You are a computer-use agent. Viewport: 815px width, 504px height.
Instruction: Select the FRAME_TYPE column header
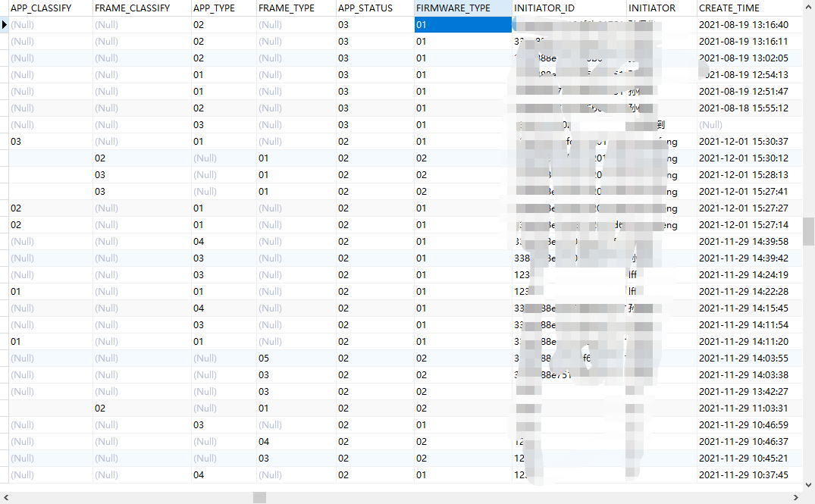(296, 8)
